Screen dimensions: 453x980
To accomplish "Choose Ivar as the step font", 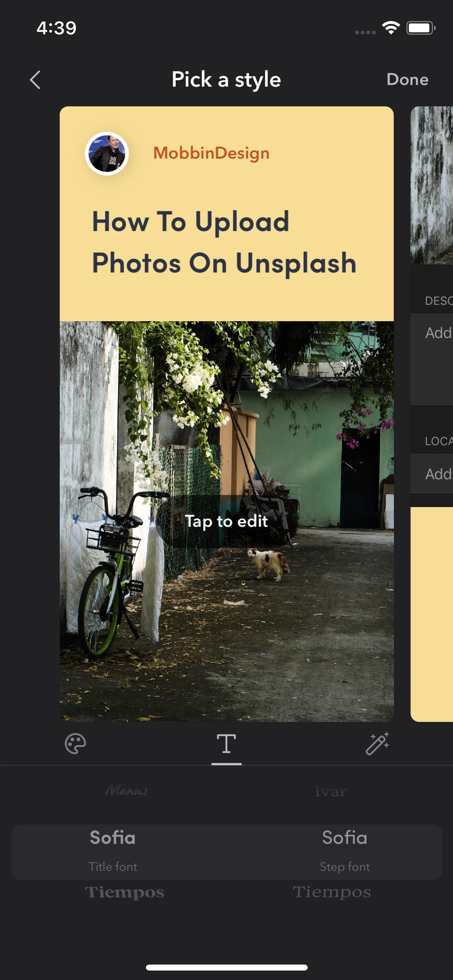I will 330,791.
